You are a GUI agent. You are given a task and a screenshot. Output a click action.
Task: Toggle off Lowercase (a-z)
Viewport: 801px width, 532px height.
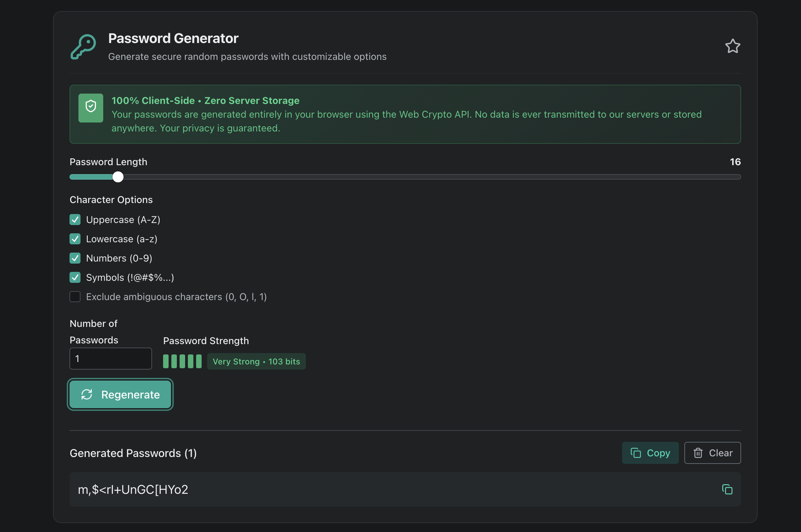(x=75, y=239)
